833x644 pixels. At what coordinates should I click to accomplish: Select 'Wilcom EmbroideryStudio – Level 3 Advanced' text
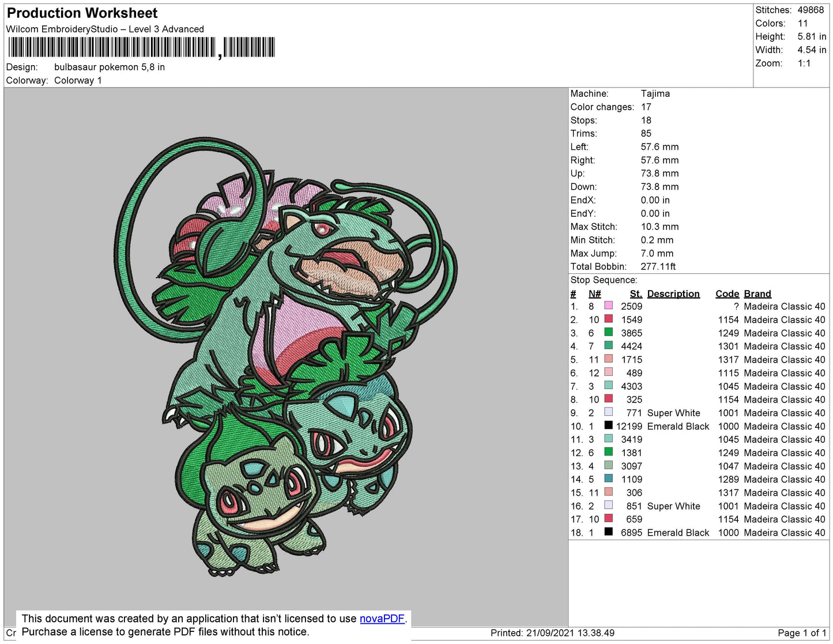click(105, 29)
